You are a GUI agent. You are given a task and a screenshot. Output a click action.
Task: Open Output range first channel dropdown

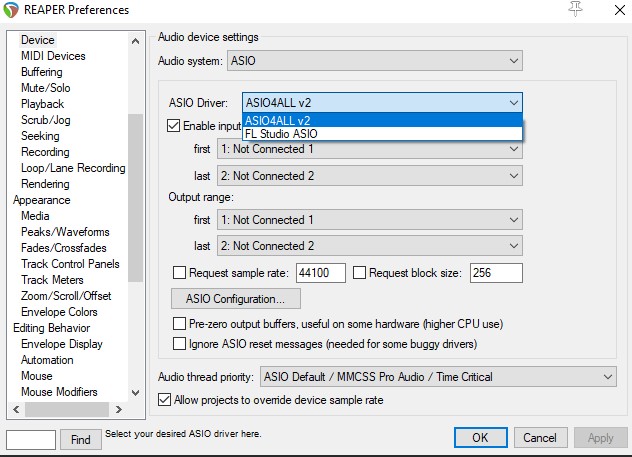369,220
